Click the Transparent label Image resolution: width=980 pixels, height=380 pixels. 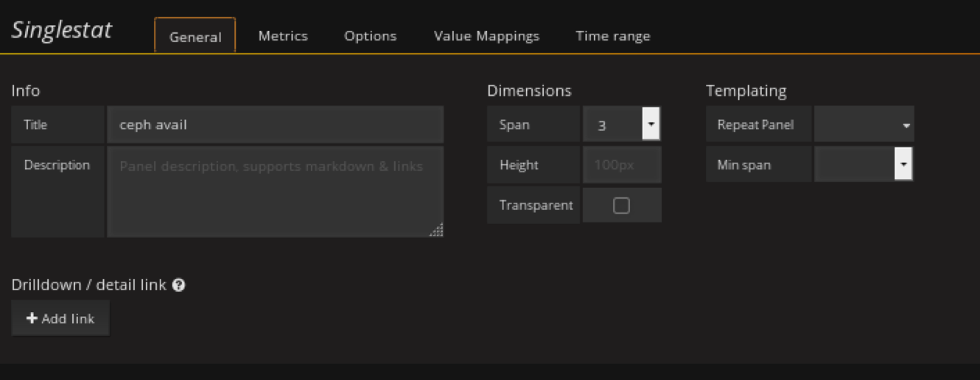(x=536, y=205)
